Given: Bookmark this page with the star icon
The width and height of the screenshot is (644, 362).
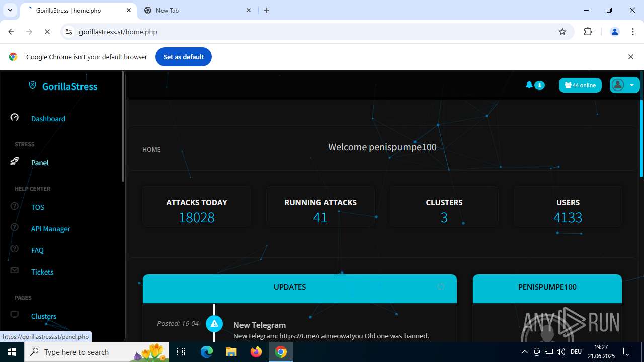Looking at the screenshot, I should [x=562, y=32].
